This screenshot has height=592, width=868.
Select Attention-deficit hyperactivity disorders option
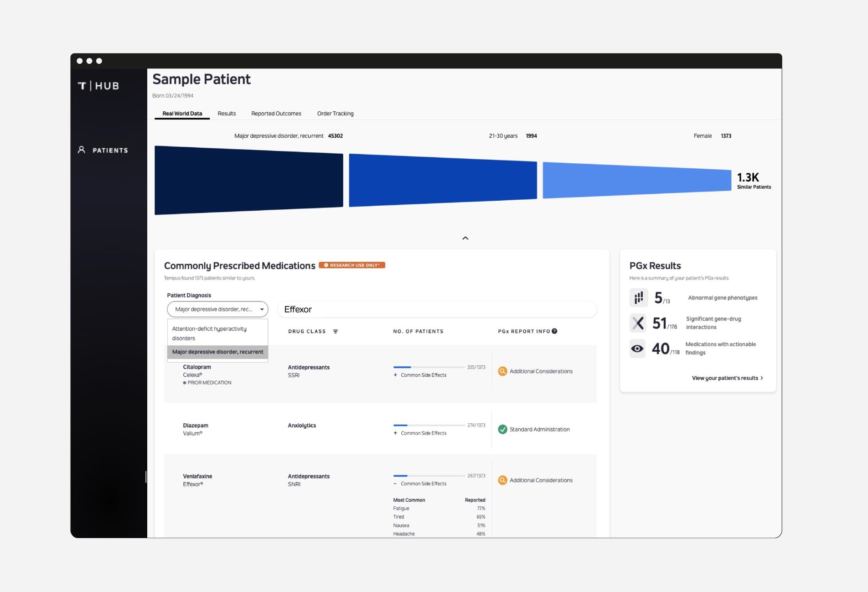[x=217, y=333]
